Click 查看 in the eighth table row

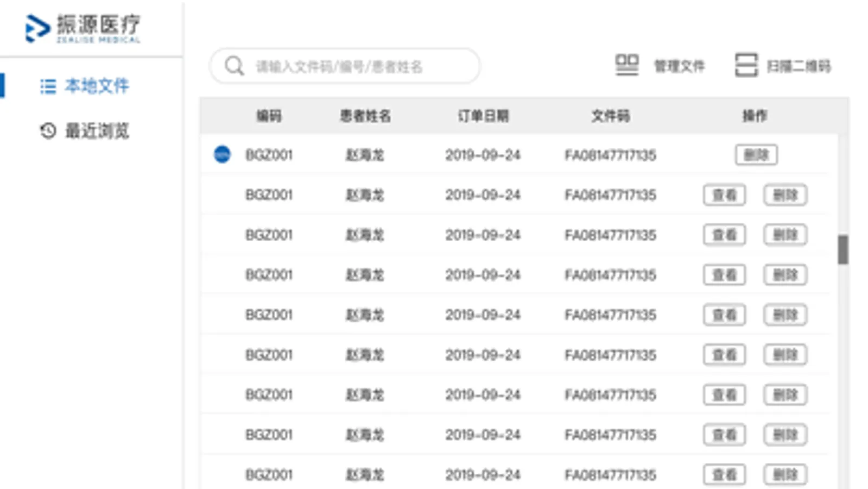[724, 435]
